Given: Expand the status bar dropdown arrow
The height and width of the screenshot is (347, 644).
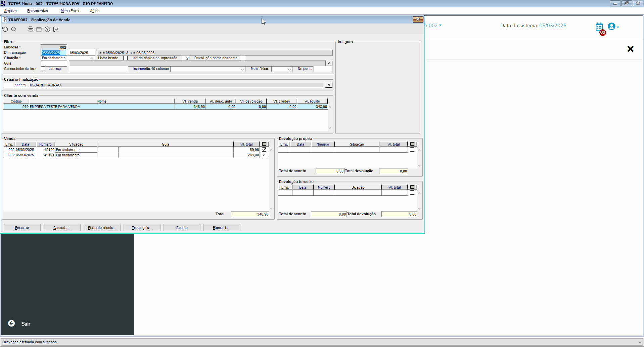Looking at the screenshot, I should [x=640, y=342].
